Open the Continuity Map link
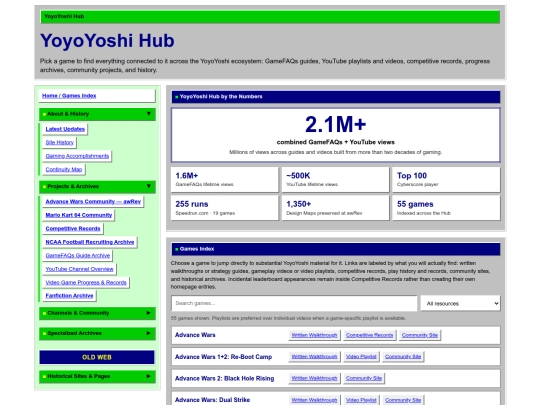540x405 pixels. (x=64, y=169)
